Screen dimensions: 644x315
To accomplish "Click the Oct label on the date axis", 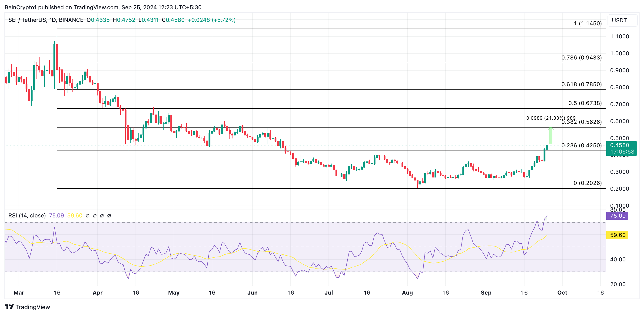I will pyautogui.click(x=562, y=292).
